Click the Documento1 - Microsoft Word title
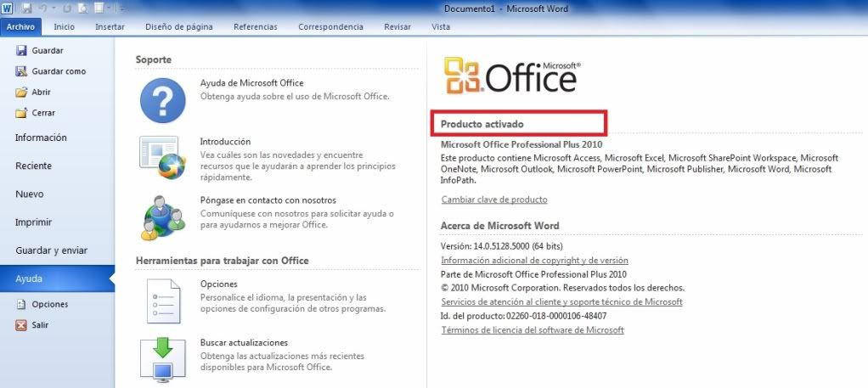Image resolution: width=868 pixels, height=388 pixels. (506, 8)
